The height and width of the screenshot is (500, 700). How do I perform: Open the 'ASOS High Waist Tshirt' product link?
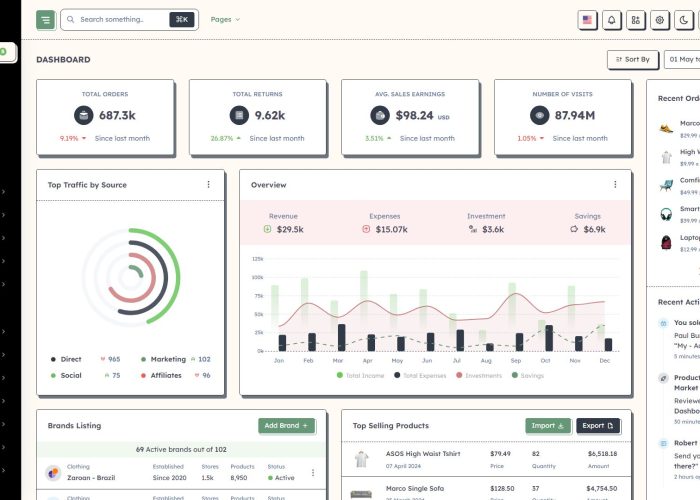coord(423,454)
